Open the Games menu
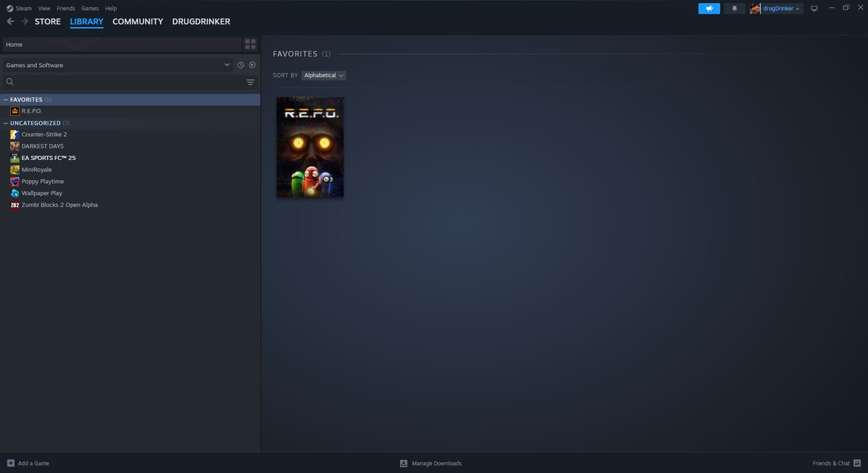868x473 pixels. click(90, 8)
